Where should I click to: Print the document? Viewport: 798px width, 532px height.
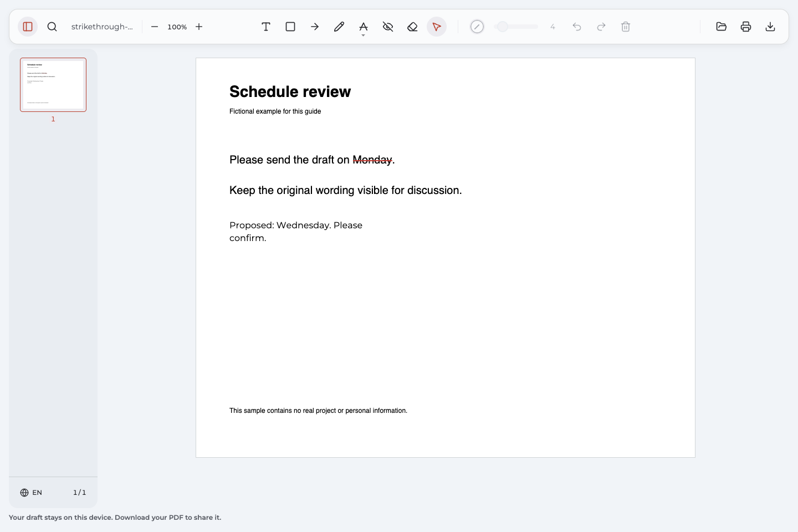pos(746,27)
